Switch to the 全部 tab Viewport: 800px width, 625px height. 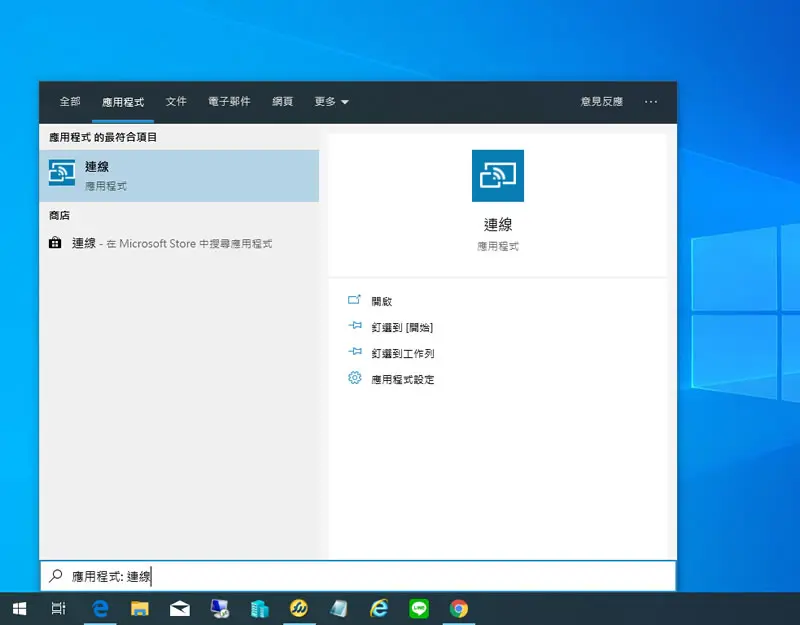tap(70, 102)
